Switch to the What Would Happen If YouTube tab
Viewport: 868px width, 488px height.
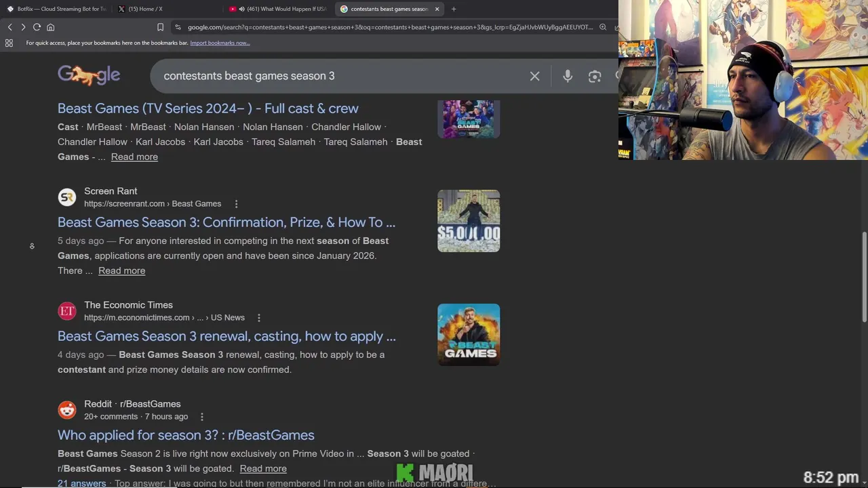pos(277,9)
